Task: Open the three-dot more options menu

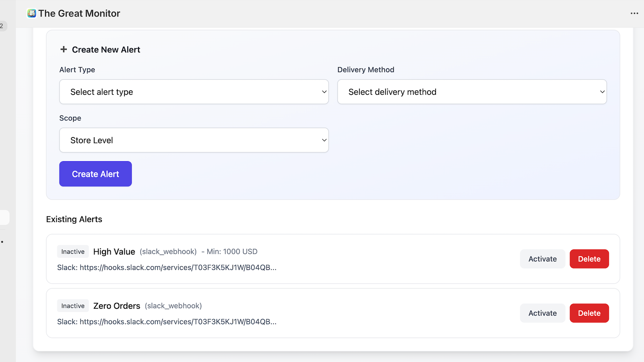Action: click(634, 13)
